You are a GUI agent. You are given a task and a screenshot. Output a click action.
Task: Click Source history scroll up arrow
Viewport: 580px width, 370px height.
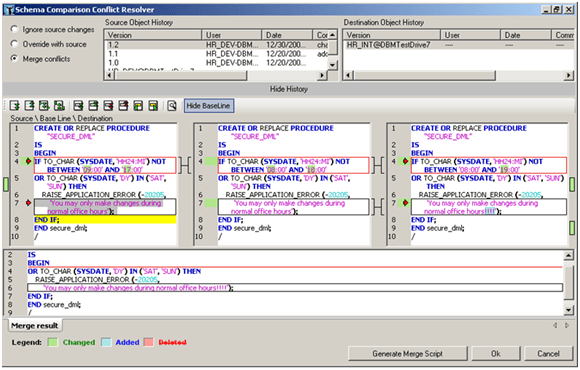click(333, 35)
